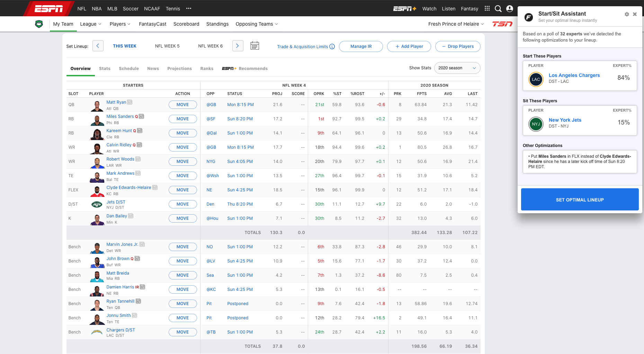Open Damien Harris' news note icon

142,287
